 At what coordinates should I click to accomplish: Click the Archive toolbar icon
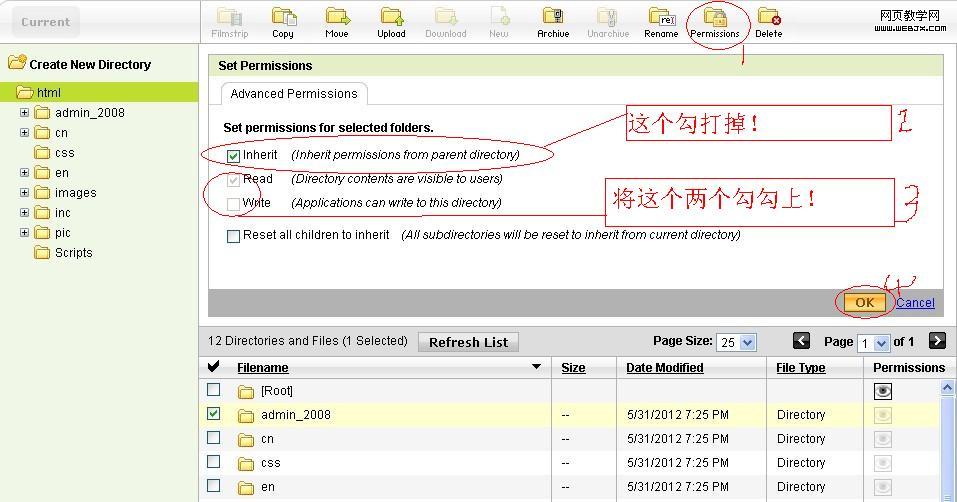pos(552,18)
